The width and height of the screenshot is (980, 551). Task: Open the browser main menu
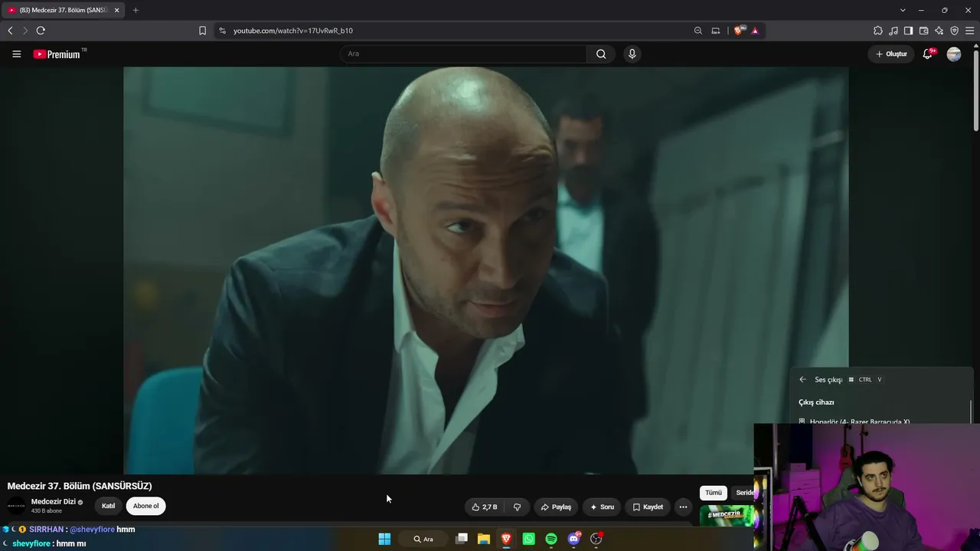point(970,31)
